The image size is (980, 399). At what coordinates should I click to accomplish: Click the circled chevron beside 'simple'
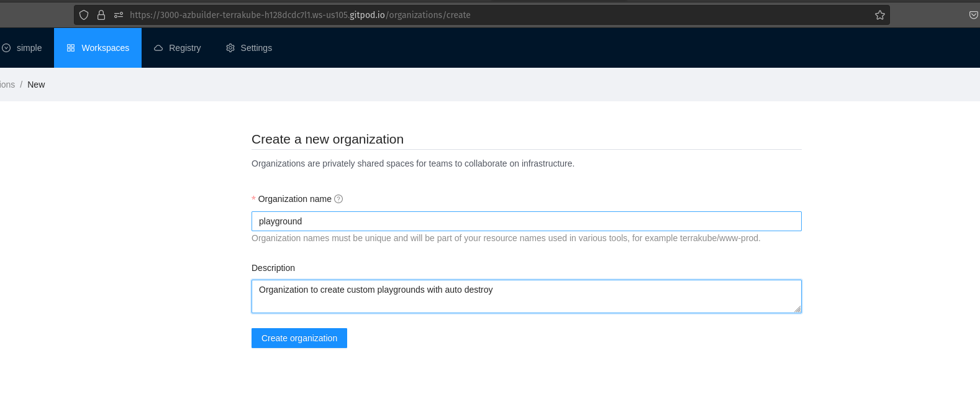pyautogui.click(x=6, y=48)
